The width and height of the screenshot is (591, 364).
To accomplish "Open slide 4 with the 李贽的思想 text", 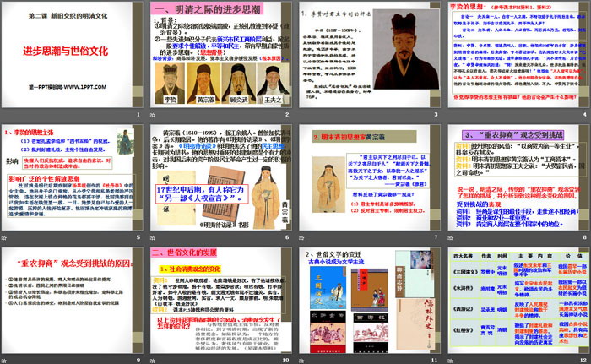I will click(517, 59).
